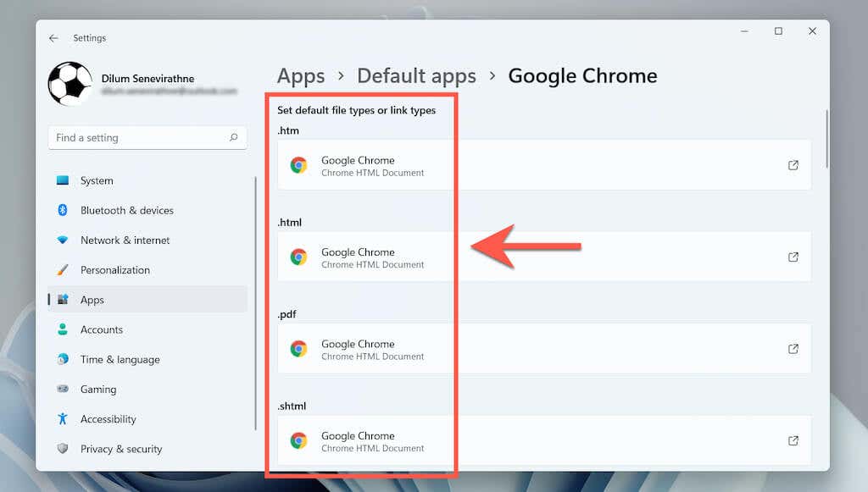The width and height of the screenshot is (868, 492).
Task: Change the default app for .html files
Action: pyautogui.click(x=542, y=257)
